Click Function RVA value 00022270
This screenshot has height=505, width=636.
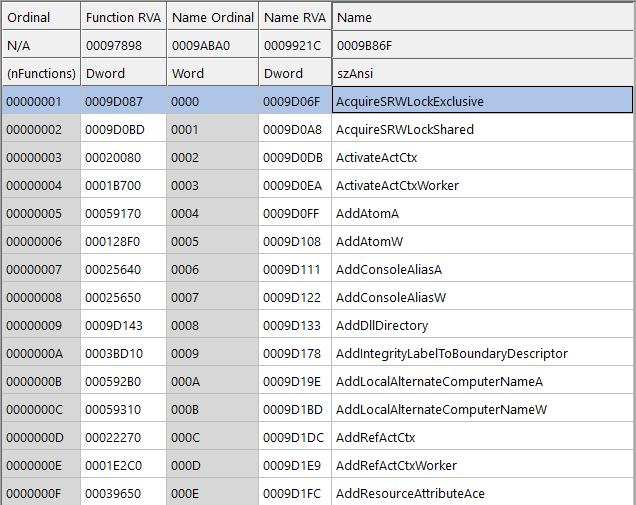(123, 437)
